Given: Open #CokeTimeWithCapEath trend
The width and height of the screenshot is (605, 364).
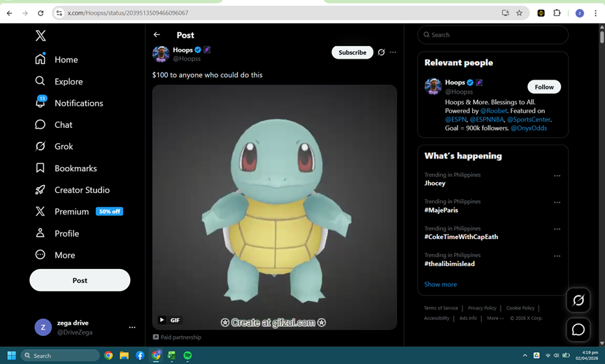Looking at the screenshot, I should coord(461,237).
